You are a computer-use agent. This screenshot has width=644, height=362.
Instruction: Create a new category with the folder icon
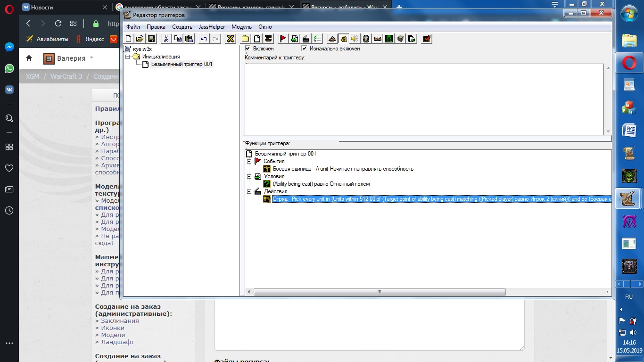[x=245, y=39]
